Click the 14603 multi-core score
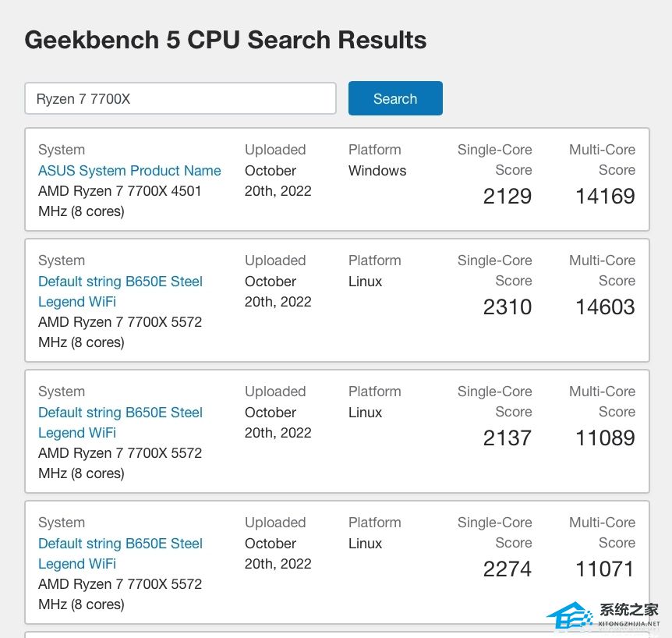The height and width of the screenshot is (638, 672). tap(605, 307)
